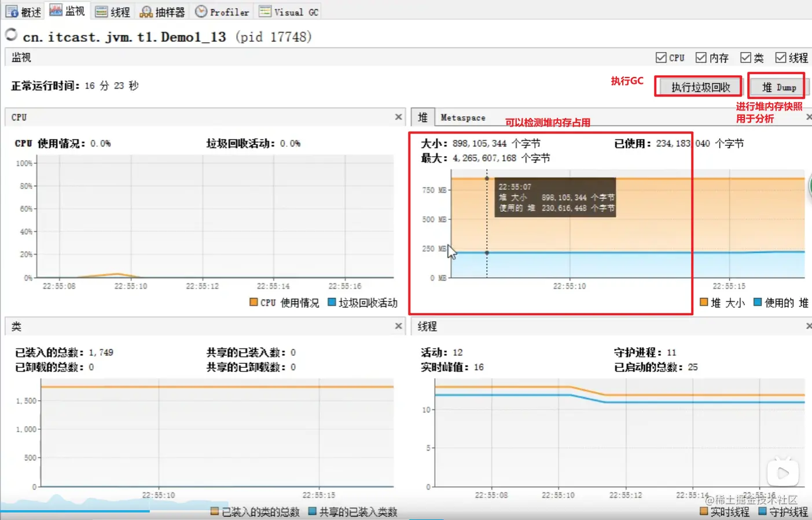Viewport: 812px width, 520px height.
Task: Click heap size value 898,105,344 个字节
Action: click(496, 143)
